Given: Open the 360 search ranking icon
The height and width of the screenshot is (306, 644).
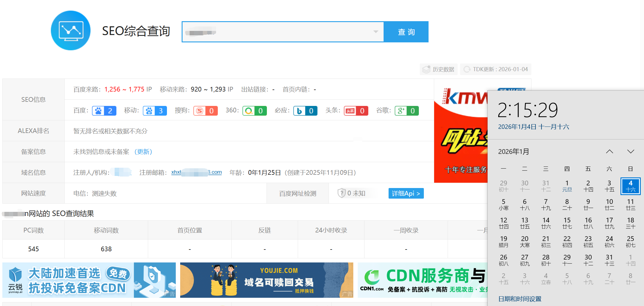Looking at the screenshot, I should (x=254, y=111).
